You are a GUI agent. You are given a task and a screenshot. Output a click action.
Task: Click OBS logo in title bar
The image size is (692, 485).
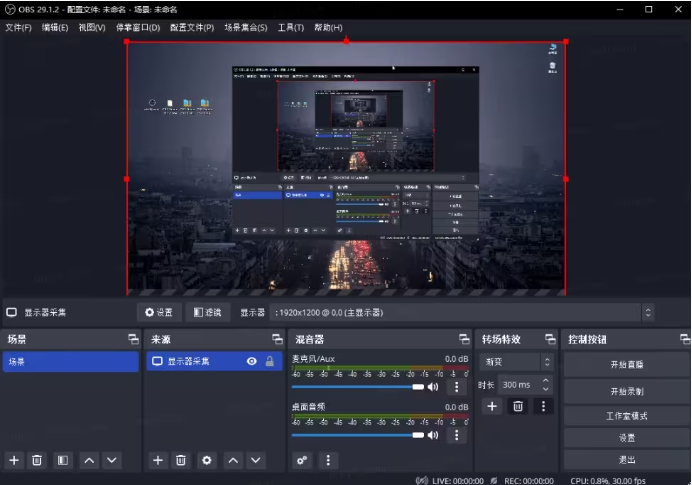[x=10, y=9]
